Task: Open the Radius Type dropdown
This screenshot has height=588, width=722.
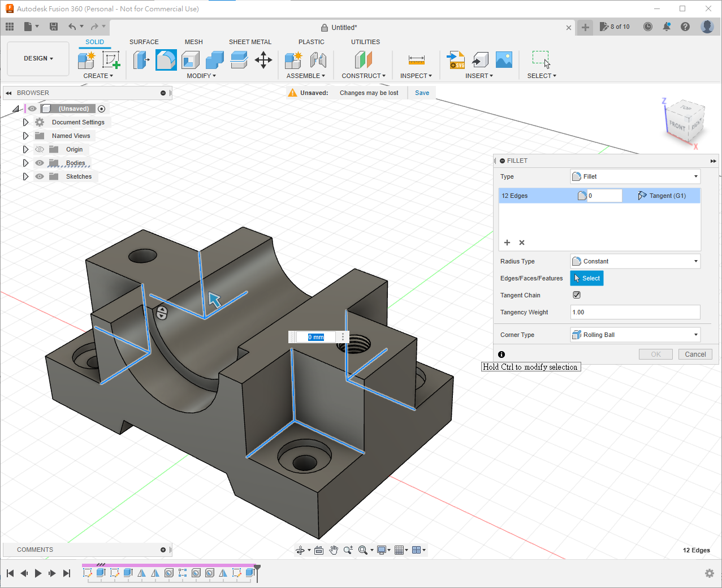Action: point(635,261)
